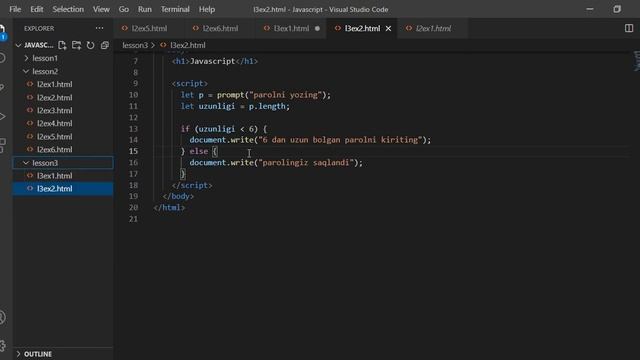Open Run and Debug in activity bar
This screenshot has height=360, width=640.
tap(2, 116)
